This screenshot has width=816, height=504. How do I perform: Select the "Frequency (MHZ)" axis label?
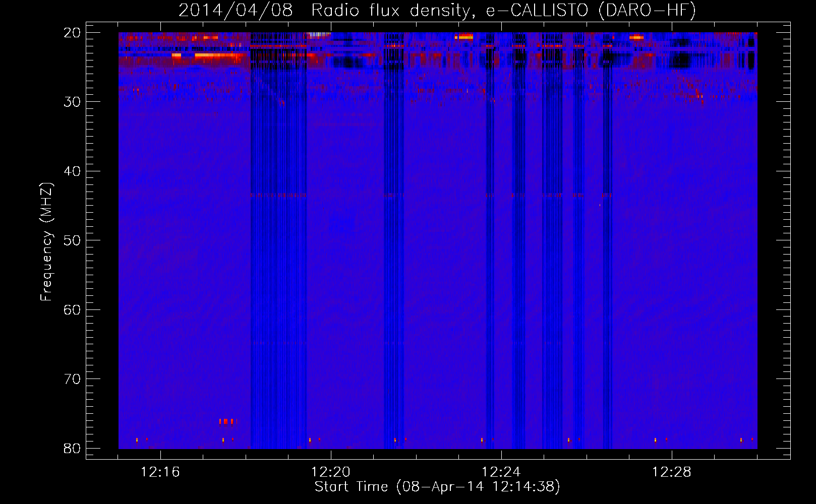coord(46,242)
